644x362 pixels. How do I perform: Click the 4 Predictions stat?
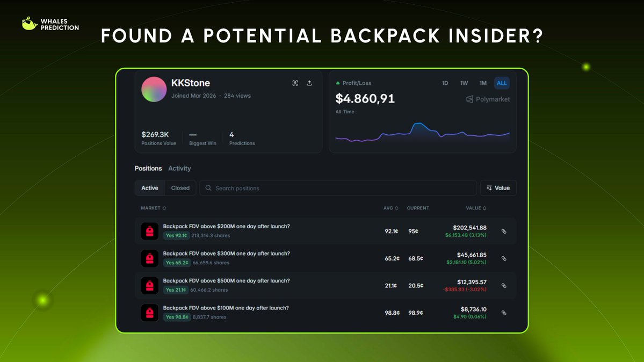coord(242,138)
